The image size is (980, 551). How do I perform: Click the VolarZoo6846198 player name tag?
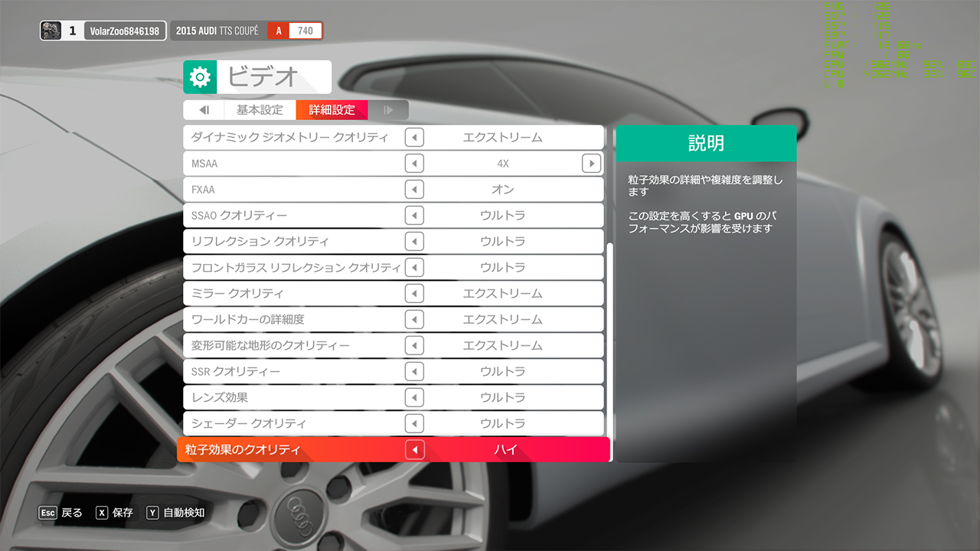coord(124,31)
